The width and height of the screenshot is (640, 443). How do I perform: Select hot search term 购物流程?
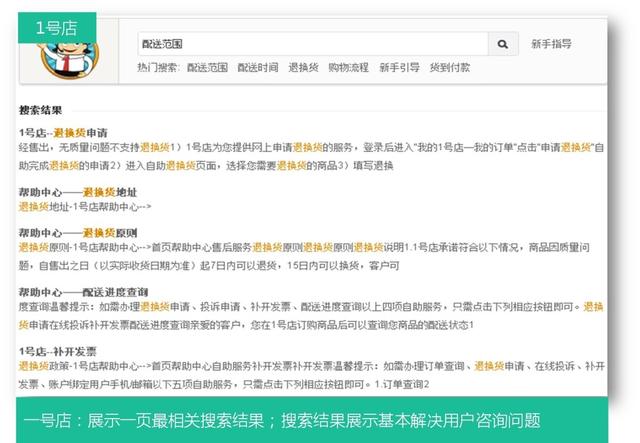349,67
